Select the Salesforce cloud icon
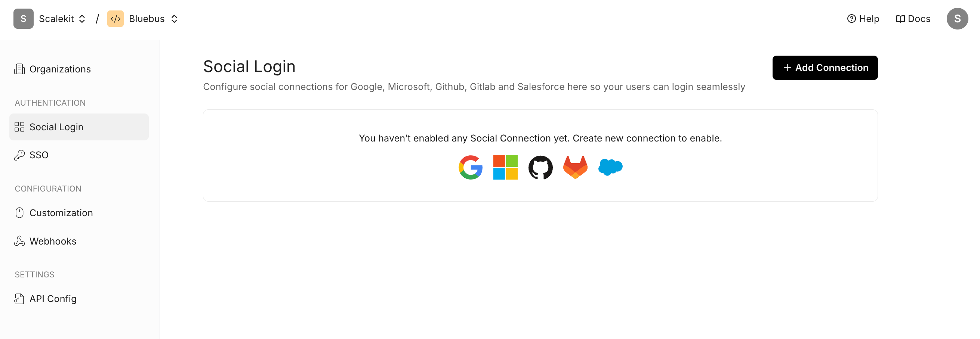This screenshot has height=339, width=980. click(x=610, y=167)
